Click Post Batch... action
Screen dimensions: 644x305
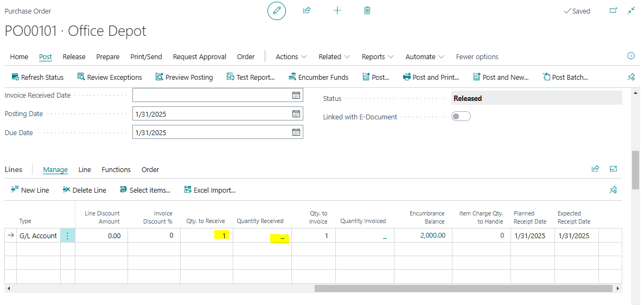click(565, 77)
